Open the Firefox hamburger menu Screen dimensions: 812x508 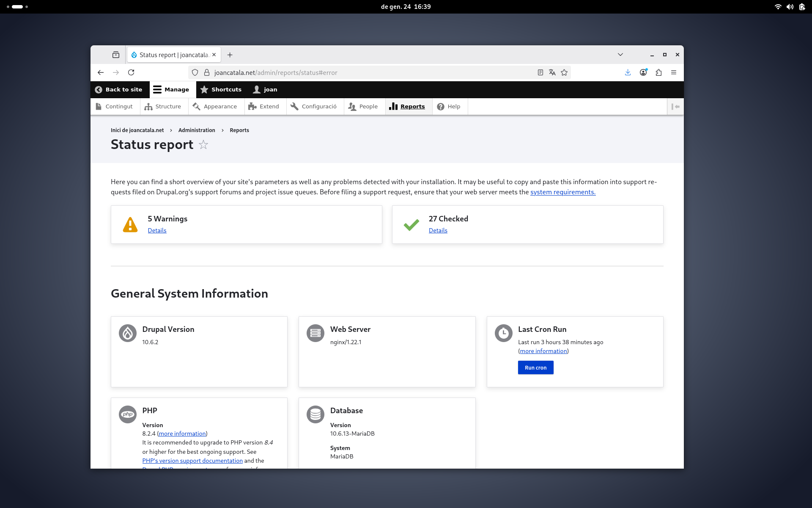tap(674, 72)
